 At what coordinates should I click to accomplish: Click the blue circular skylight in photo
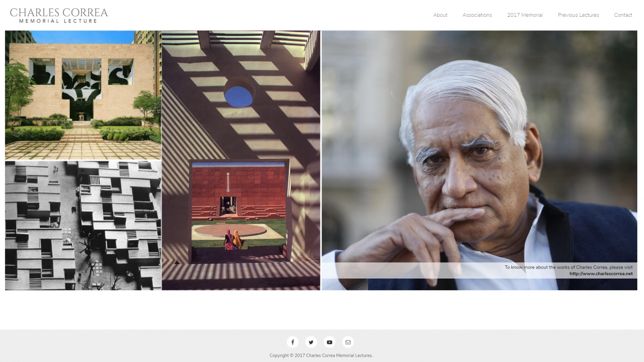tap(239, 97)
